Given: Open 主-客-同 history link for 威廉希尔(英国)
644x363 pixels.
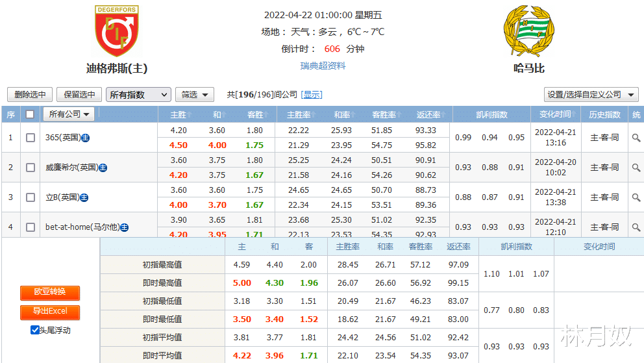Looking at the screenshot, I should 604,168.
